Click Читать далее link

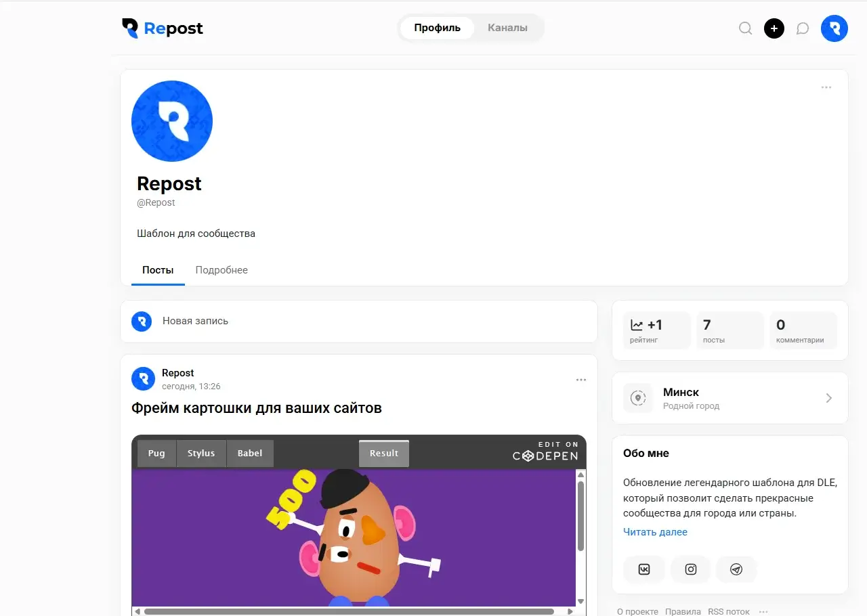[x=655, y=532]
